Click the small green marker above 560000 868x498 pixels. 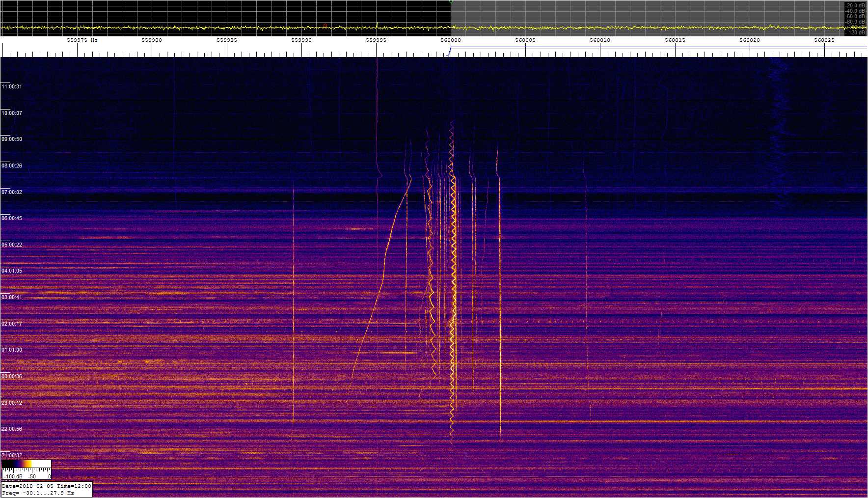451,1
